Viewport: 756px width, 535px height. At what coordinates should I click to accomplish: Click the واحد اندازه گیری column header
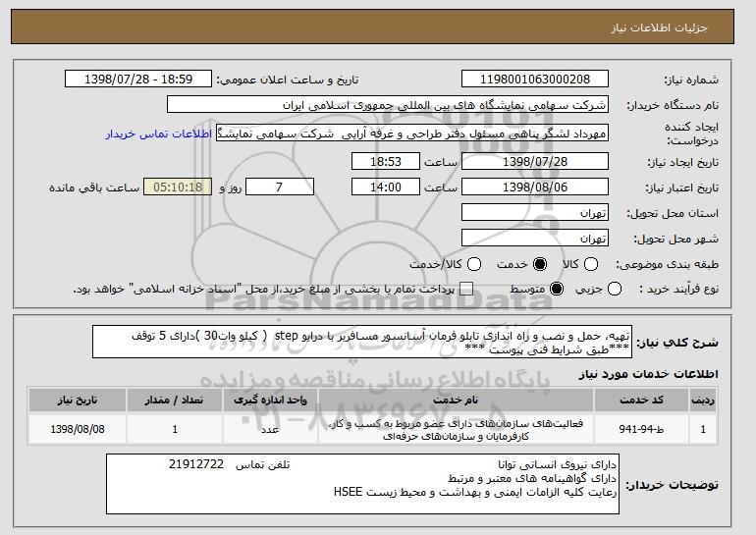(270, 401)
